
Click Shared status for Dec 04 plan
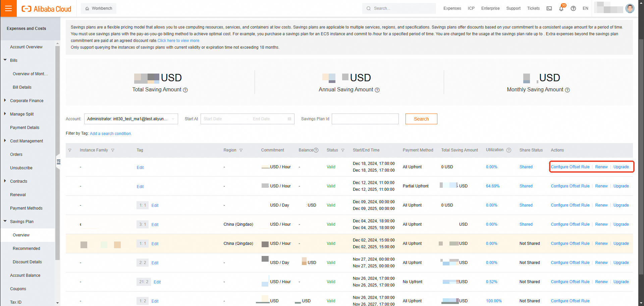click(x=526, y=224)
